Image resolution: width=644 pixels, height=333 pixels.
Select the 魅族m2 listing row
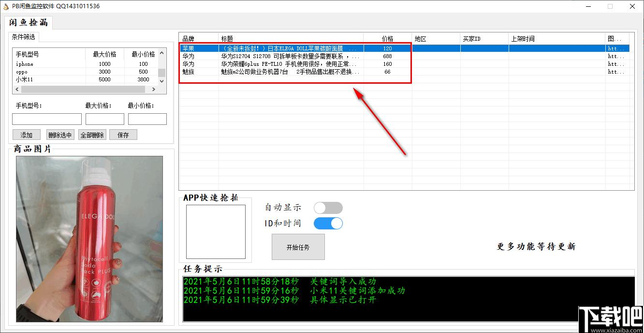pos(404,72)
